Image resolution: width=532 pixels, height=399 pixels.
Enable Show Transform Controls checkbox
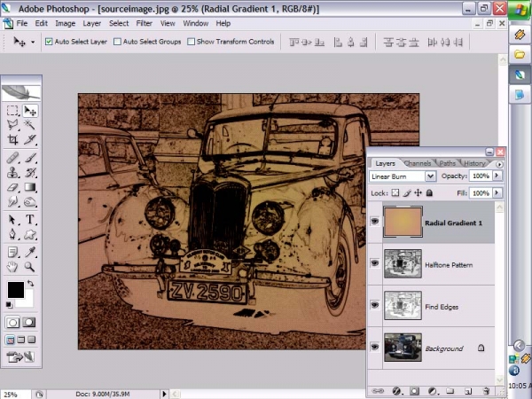click(192, 42)
